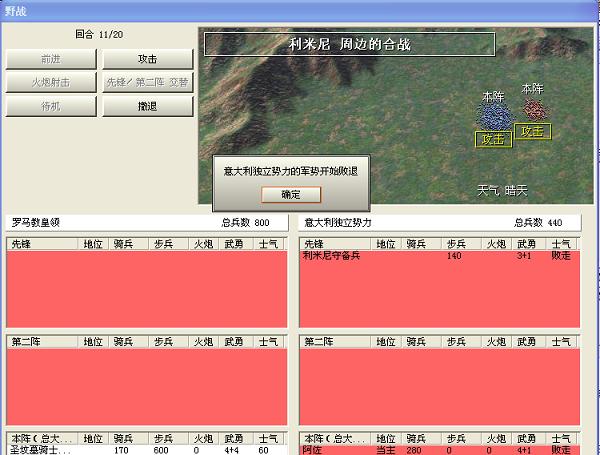
Task: Click the 撤退 command button
Action: click(x=148, y=106)
